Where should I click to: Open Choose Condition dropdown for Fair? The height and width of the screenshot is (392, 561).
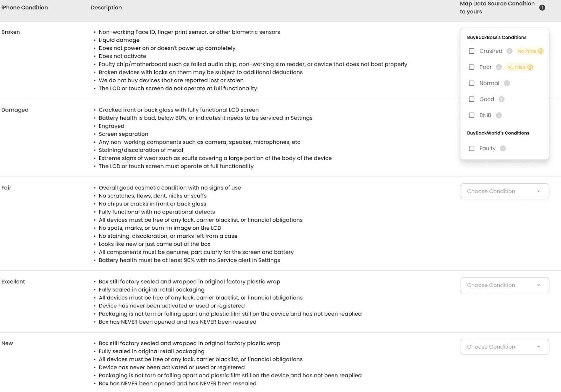[x=505, y=191]
